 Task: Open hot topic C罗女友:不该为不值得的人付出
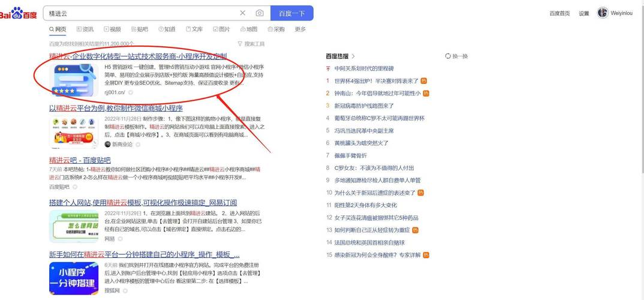tap(374, 167)
